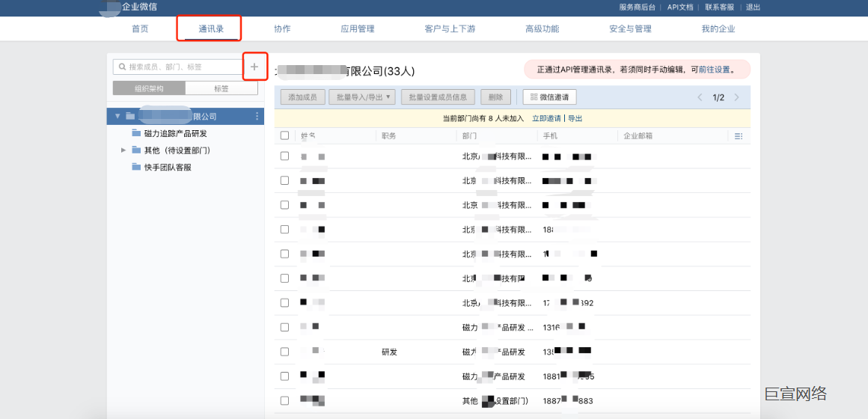
Task: Open the three-dot menu on company node
Action: [257, 116]
